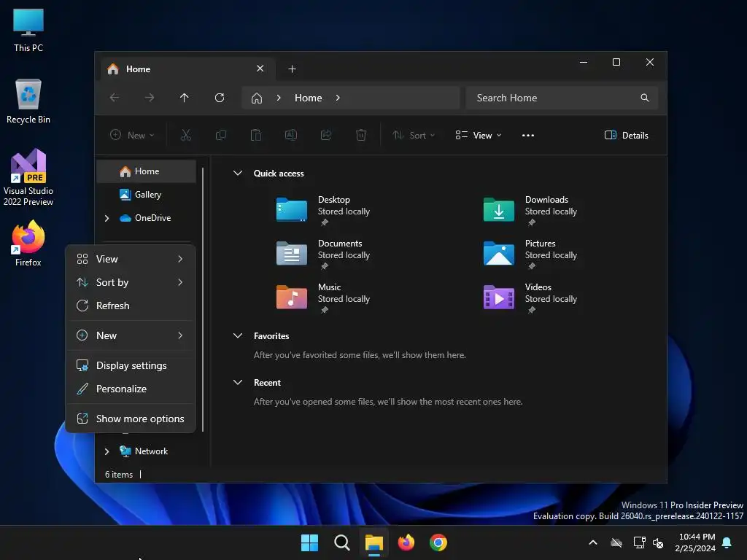Click File Explorer in the taskbar
747x560 pixels.
coord(374,542)
